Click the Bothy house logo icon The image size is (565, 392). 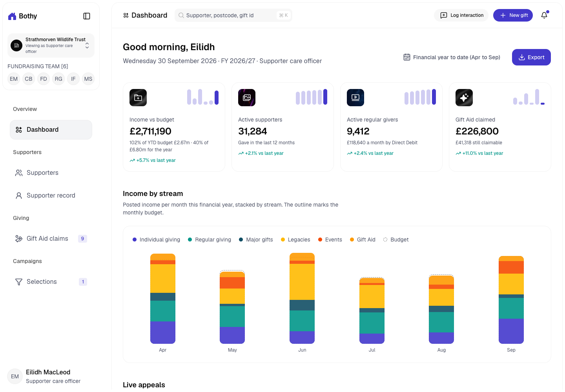coord(12,16)
